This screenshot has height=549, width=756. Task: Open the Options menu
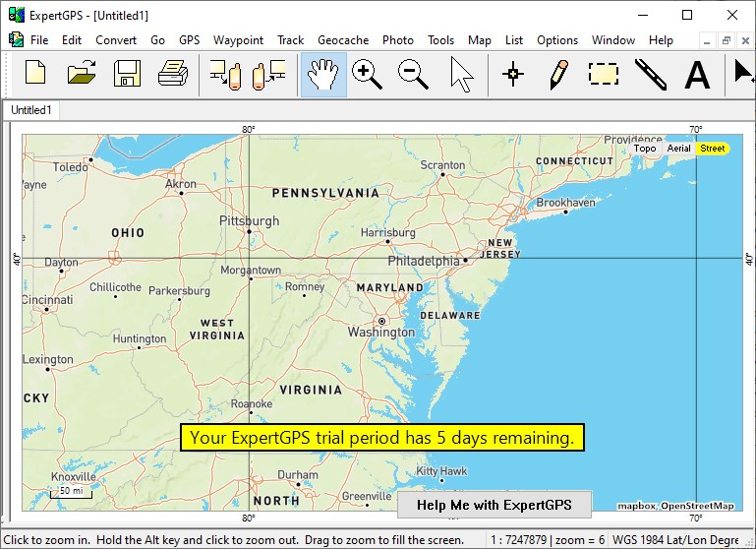[x=557, y=40]
